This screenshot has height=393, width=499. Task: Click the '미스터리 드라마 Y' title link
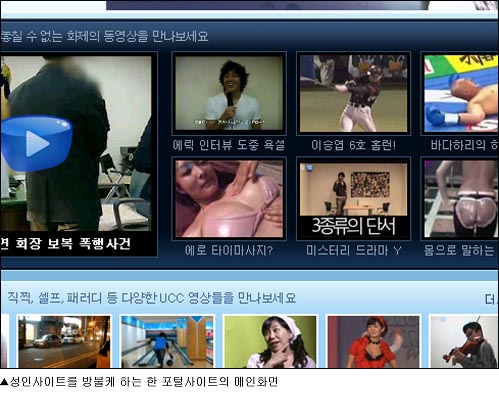click(x=353, y=250)
